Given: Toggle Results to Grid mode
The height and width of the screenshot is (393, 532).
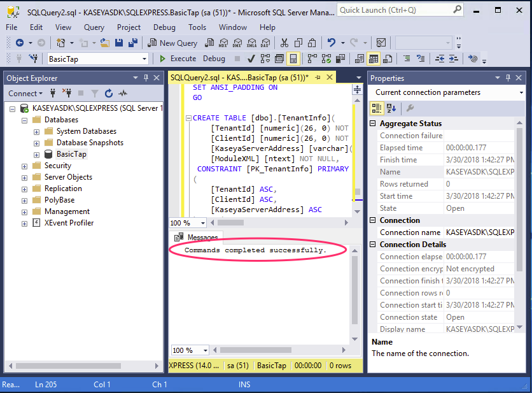Looking at the screenshot, I should pos(374,59).
